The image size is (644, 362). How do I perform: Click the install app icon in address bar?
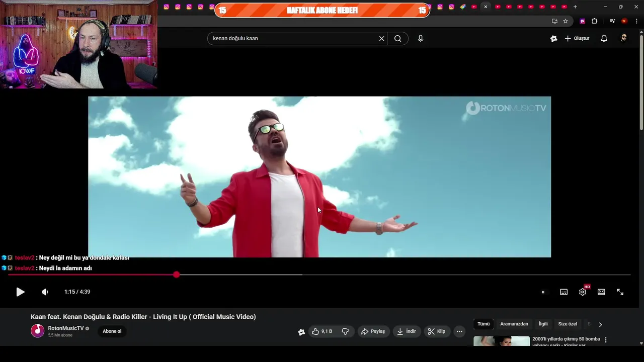554,21
